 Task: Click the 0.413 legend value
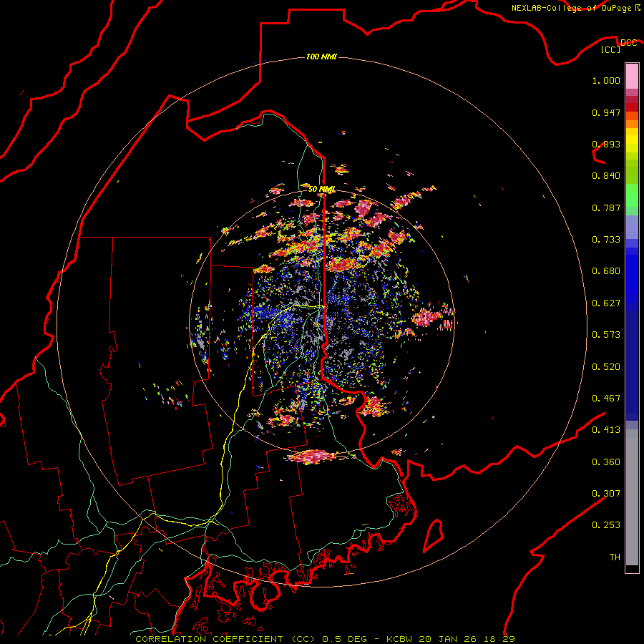[x=606, y=430]
